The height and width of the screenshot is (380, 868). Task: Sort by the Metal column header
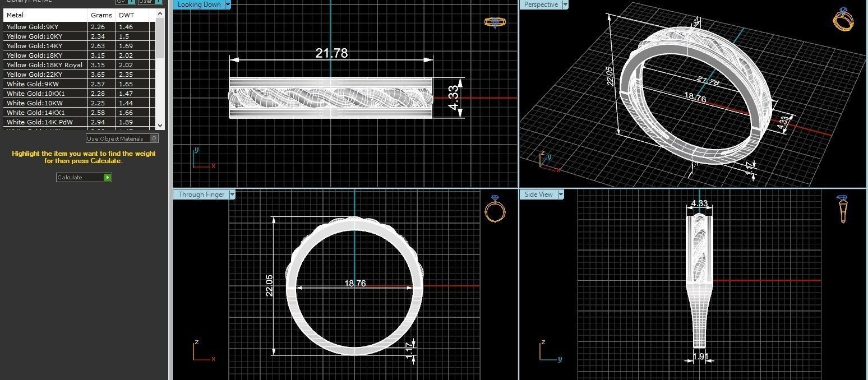pyautogui.click(x=46, y=15)
